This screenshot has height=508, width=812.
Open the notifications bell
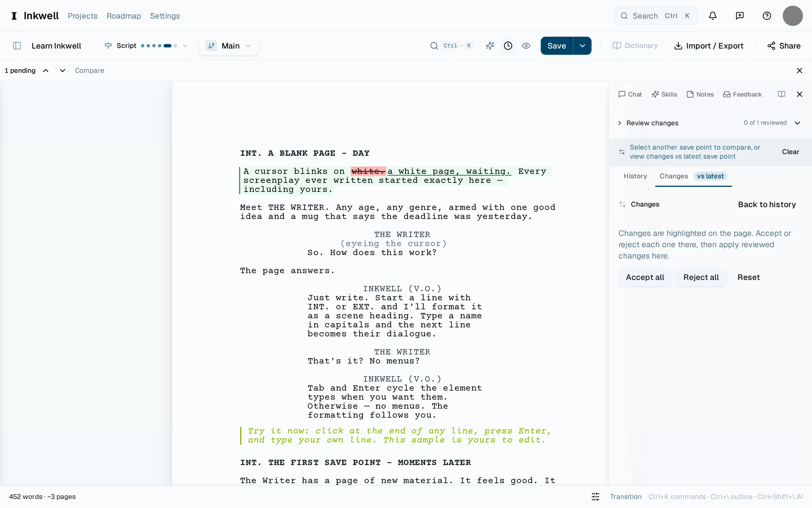pos(712,16)
